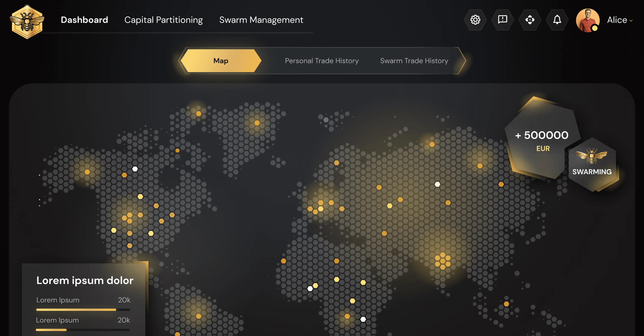Click the white hexagon marker in North America

(135, 169)
